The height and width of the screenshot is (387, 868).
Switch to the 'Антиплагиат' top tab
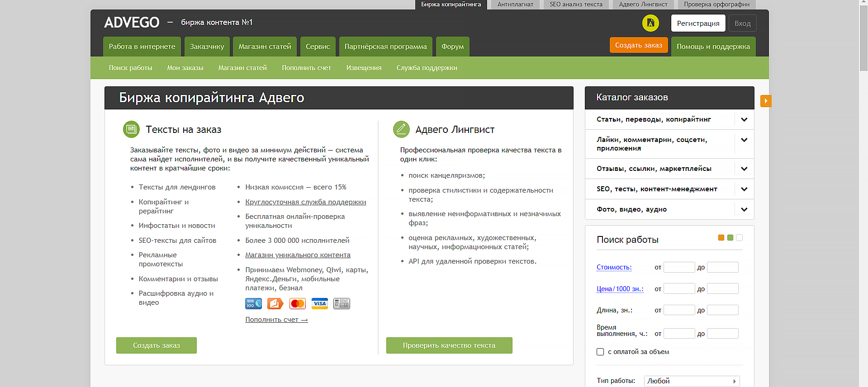pyautogui.click(x=515, y=5)
